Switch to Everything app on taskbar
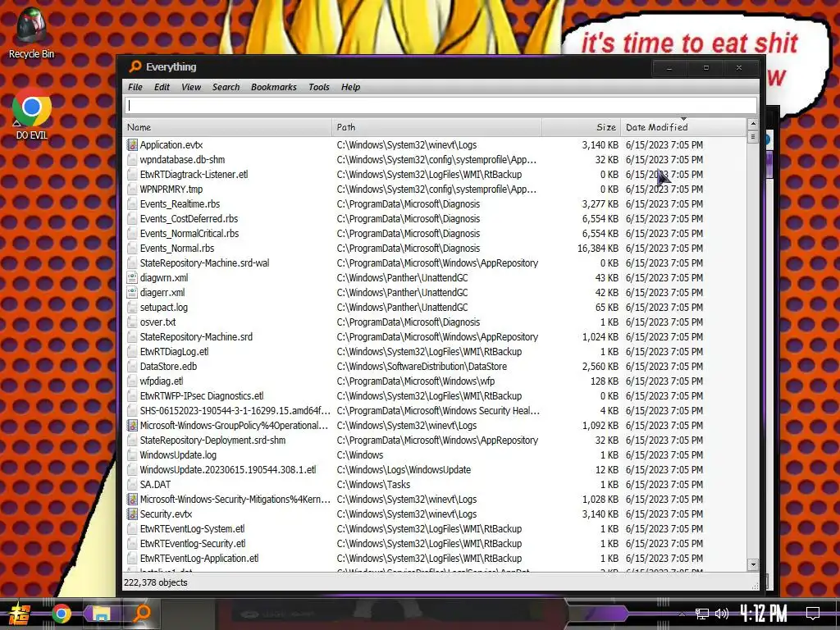Image resolution: width=840 pixels, height=630 pixels. [x=142, y=613]
